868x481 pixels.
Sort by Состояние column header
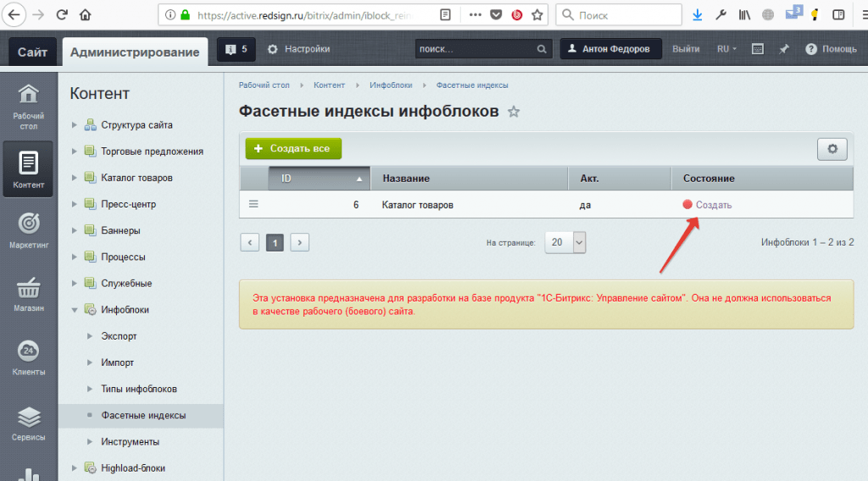[x=762, y=179]
